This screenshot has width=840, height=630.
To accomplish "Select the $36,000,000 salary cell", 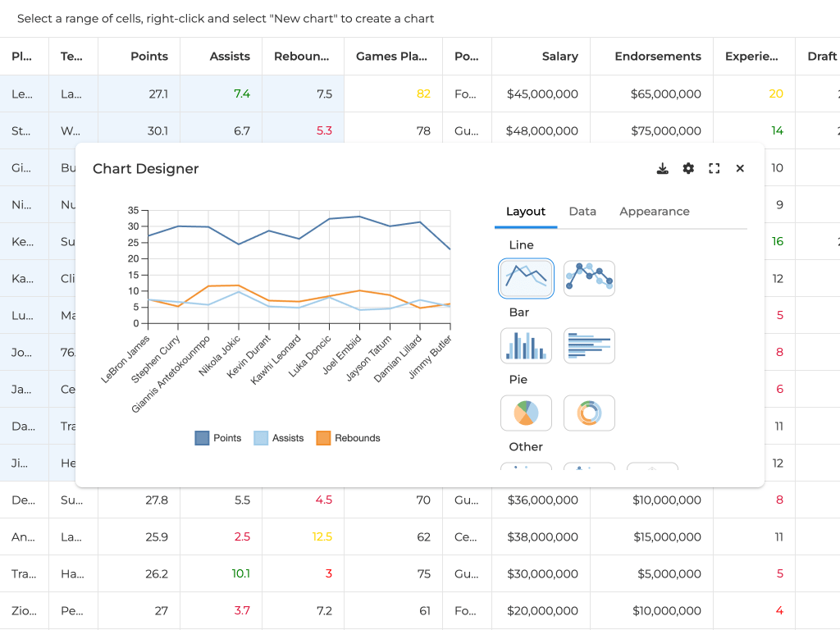I will click(541, 500).
